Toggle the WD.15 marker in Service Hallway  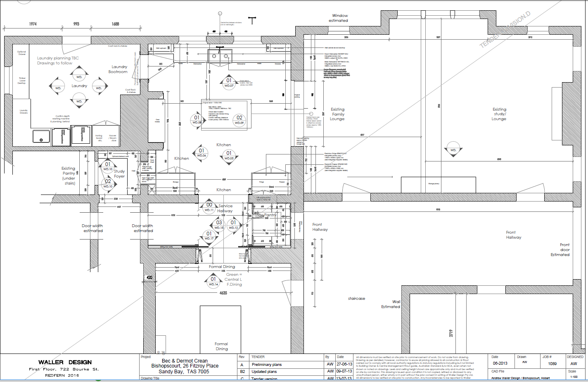click(219, 225)
